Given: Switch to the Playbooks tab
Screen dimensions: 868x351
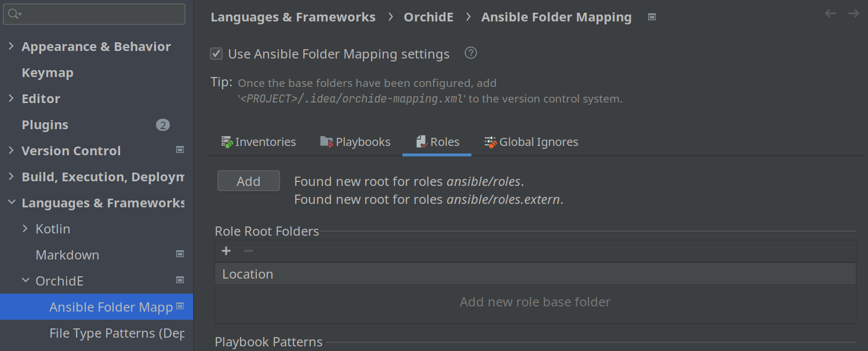Looking at the screenshot, I should (355, 142).
